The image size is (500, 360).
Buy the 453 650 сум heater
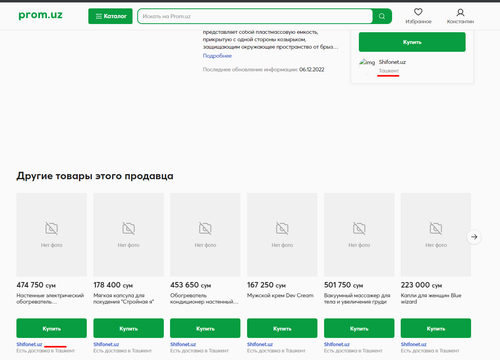tap(205, 328)
